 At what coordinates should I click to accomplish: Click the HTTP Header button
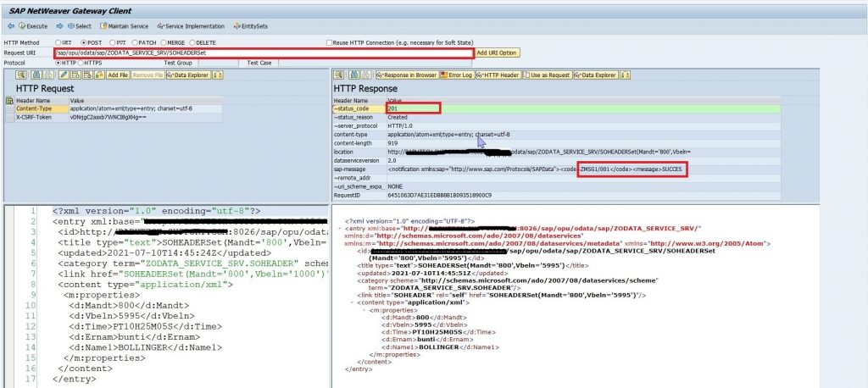pos(498,75)
